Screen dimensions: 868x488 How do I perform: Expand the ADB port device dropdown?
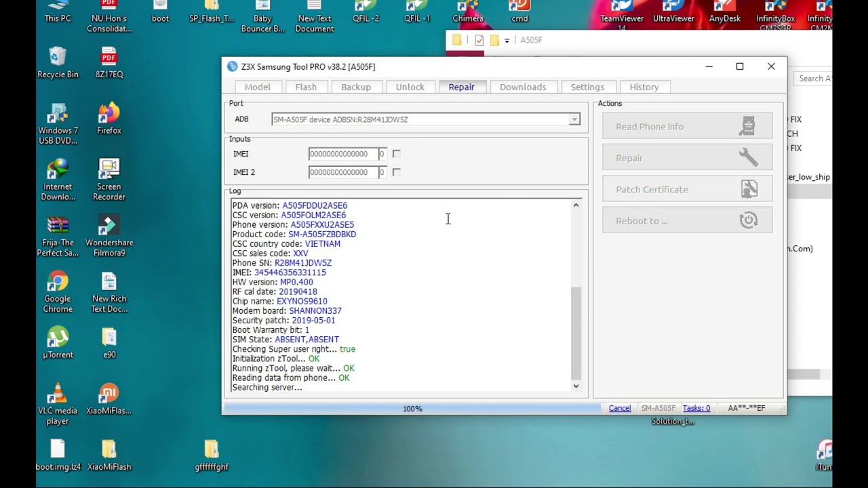pyautogui.click(x=574, y=119)
